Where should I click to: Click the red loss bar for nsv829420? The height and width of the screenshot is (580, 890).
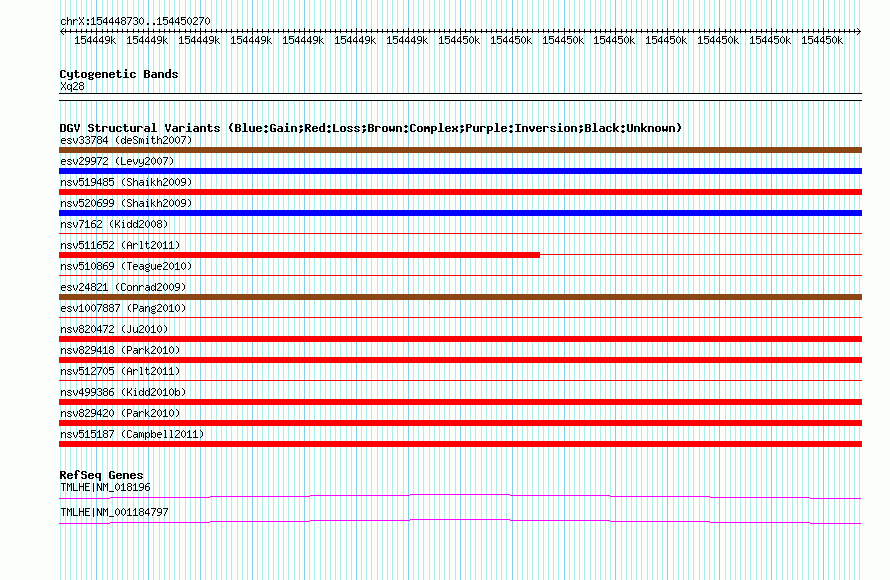(x=460, y=423)
